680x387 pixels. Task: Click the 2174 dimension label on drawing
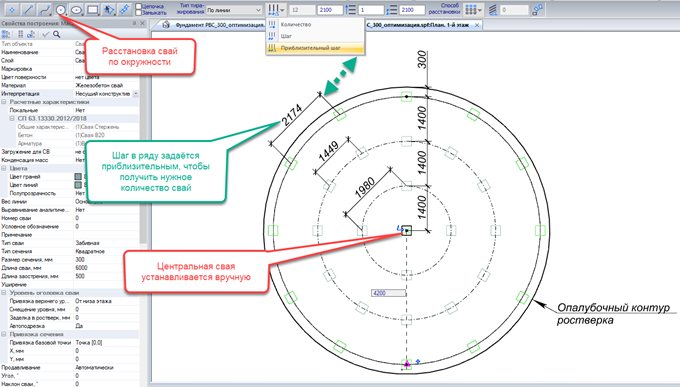pyautogui.click(x=292, y=116)
